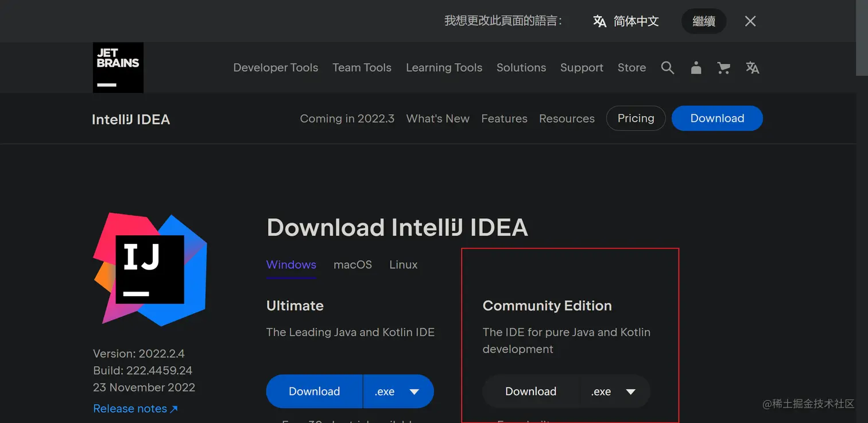Expand the Community Edition .exe format dropdown
Viewport: 868px width, 423px height.
615,391
